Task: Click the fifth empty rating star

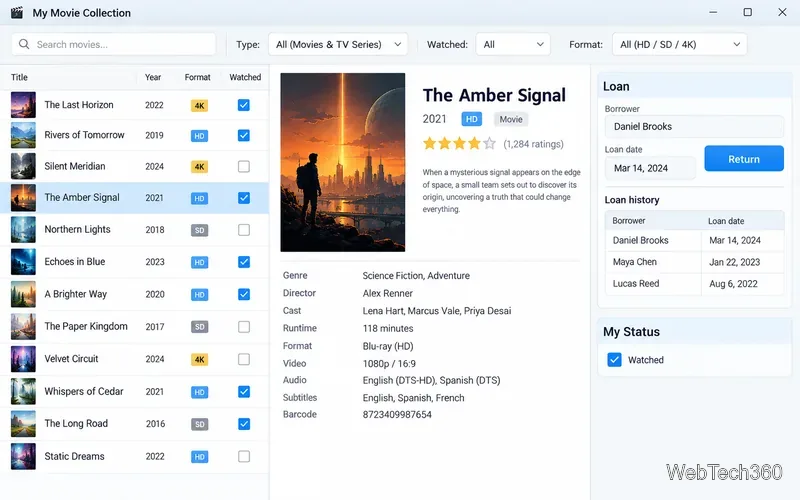Action: click(489, 143)
